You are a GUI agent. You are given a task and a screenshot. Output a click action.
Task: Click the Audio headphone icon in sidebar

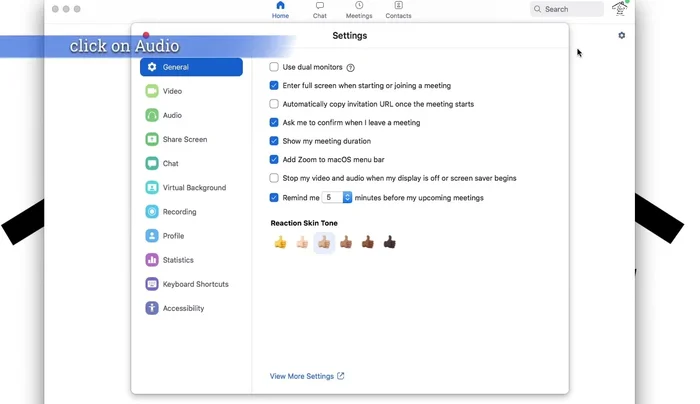(152, 116)
